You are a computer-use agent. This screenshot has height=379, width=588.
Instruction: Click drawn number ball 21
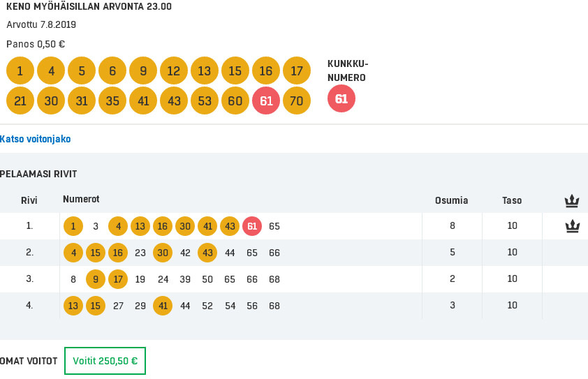point(20,101)
